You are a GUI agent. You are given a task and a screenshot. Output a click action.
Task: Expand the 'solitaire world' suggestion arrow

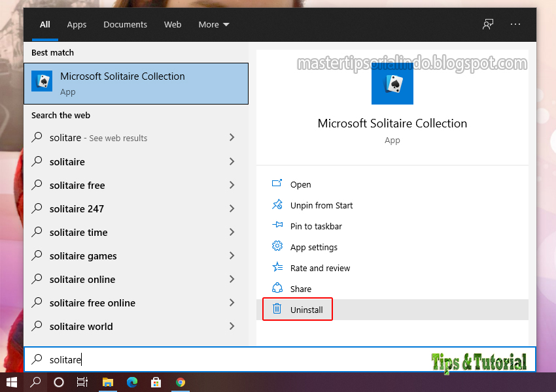232,326
